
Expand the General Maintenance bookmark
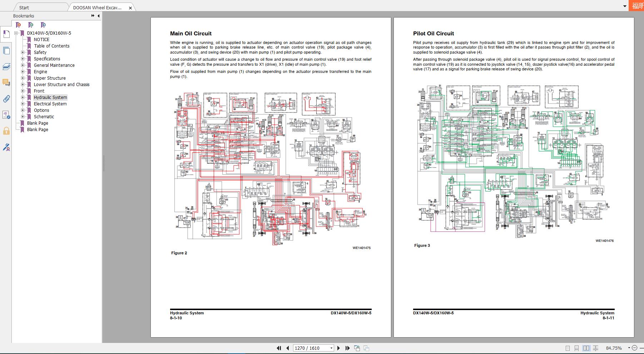pos(23,65)
